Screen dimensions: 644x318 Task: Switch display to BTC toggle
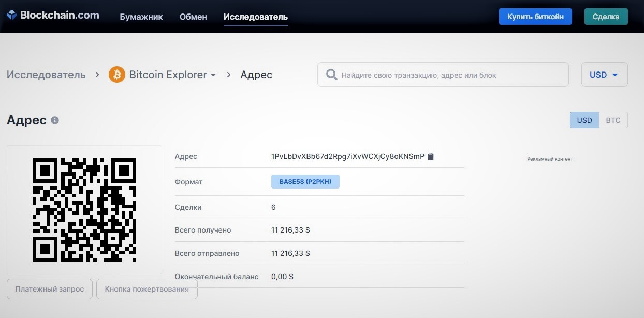click(613, 120)
